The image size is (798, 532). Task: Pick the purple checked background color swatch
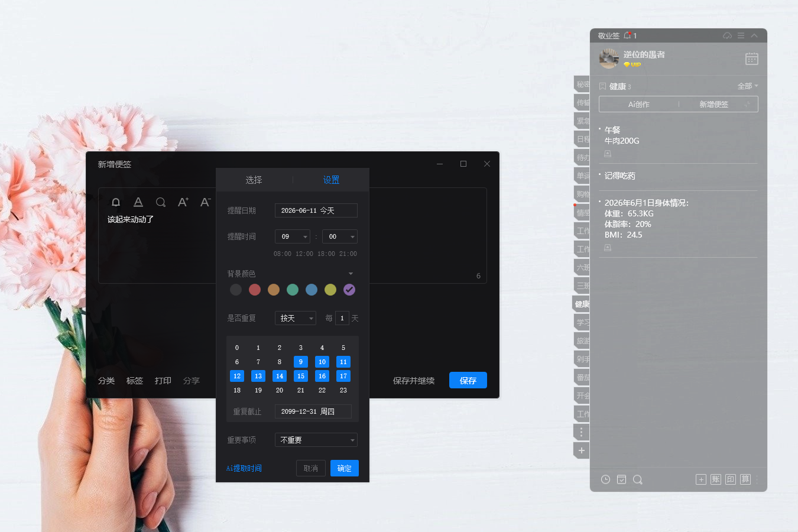[349, 290]
